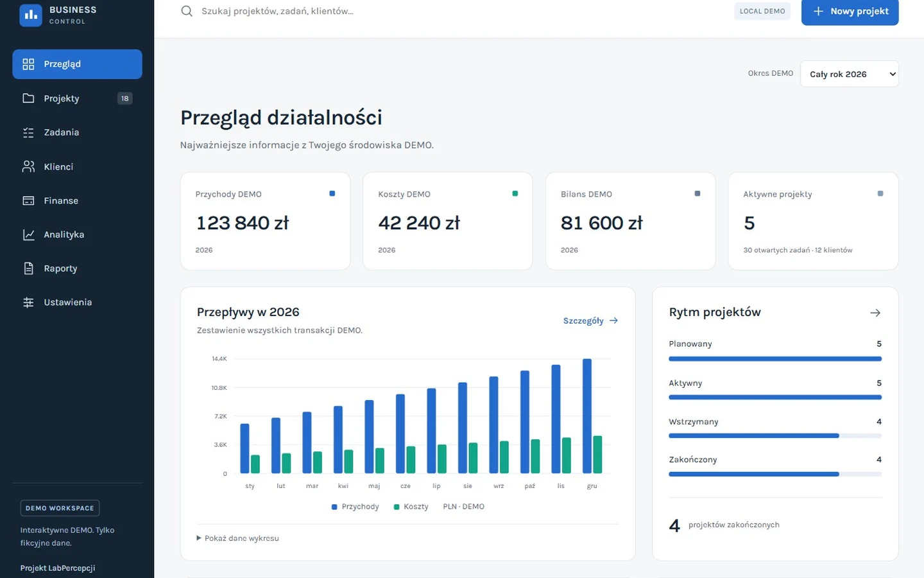This screenshot has height=578, width=924.
Task: Switch to Analityka section
Action: point(77,234)
